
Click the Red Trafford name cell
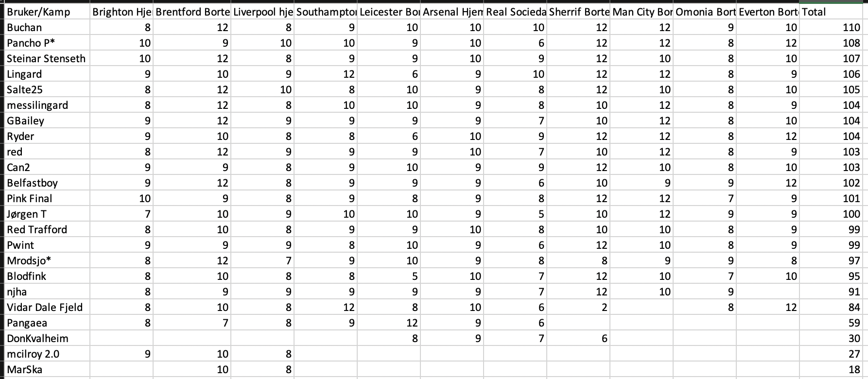coord(47,229)
